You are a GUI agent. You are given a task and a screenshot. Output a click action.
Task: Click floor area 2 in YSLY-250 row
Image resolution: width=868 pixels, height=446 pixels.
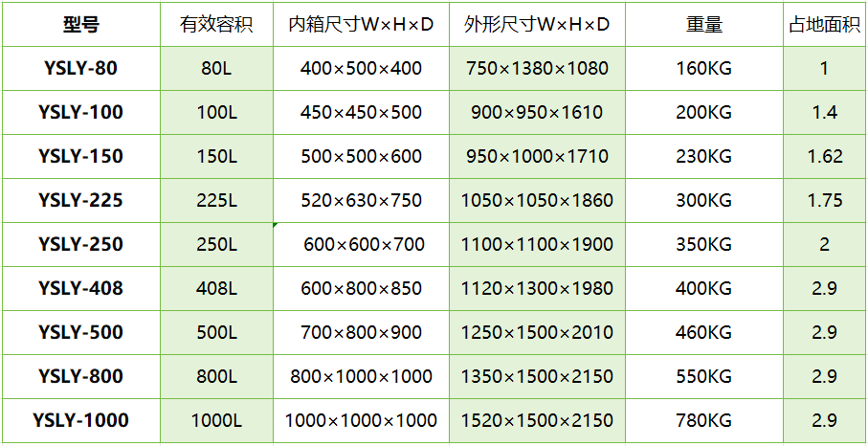tap(825, 245)
